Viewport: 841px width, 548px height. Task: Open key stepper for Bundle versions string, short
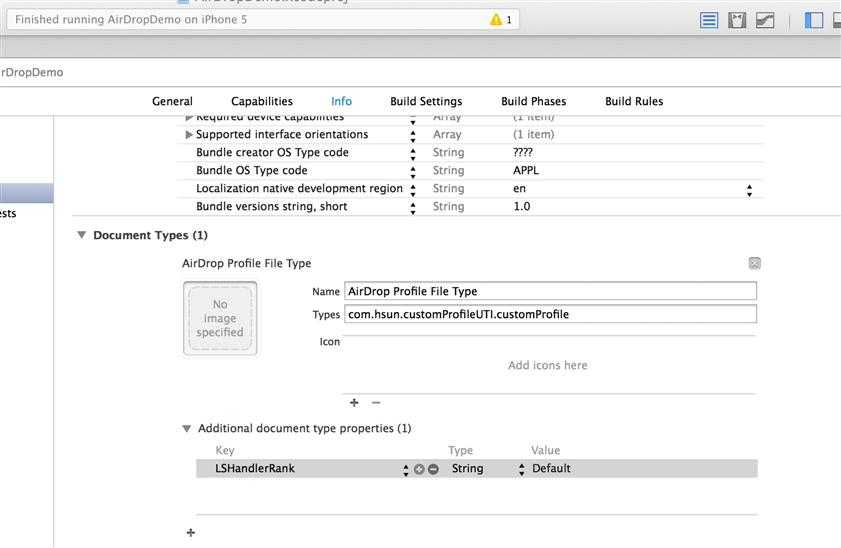point(412,208)
